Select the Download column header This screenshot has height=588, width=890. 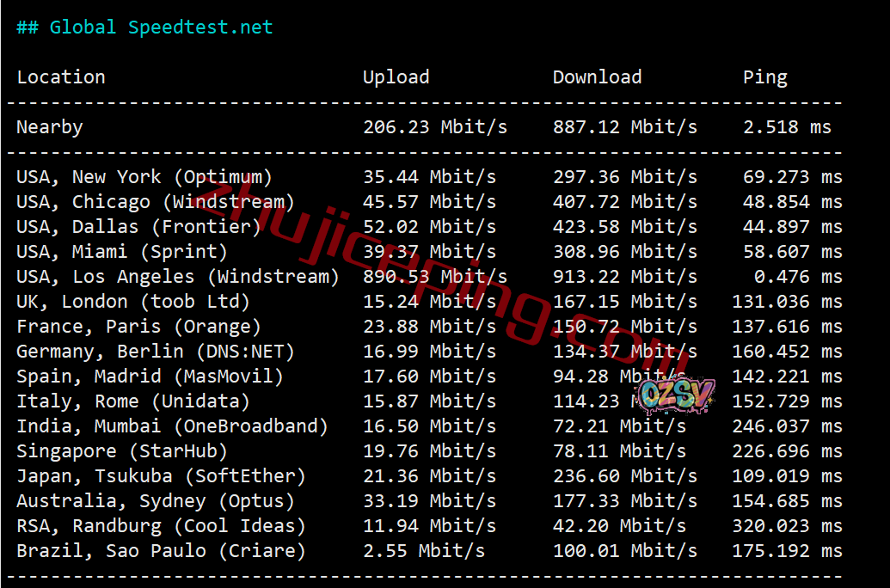[597, 77]
